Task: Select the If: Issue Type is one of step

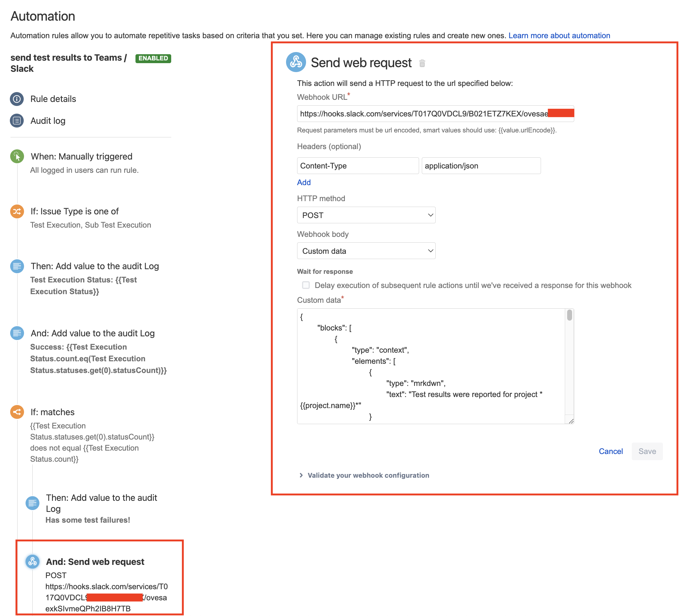Action: click(x=75, y=212)
